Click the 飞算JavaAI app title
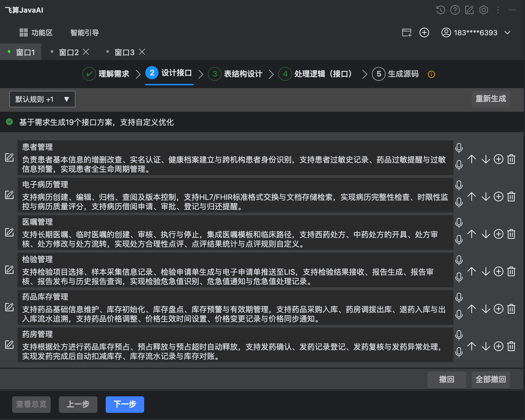The image size is (525, 420). [24, 10]
